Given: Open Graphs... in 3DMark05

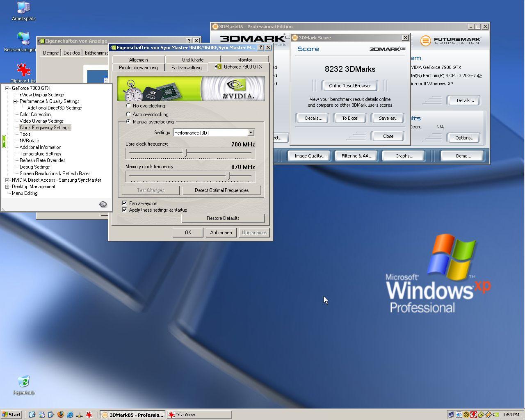Looking at the screenshot, I should point(404,156).
